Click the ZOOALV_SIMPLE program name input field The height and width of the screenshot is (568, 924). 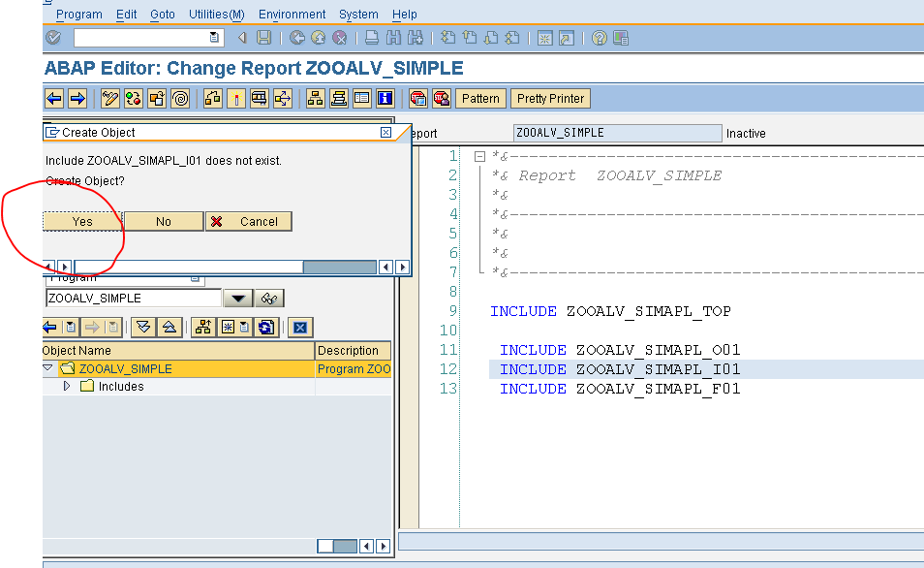pyautogui.click(x=134, y=299)
